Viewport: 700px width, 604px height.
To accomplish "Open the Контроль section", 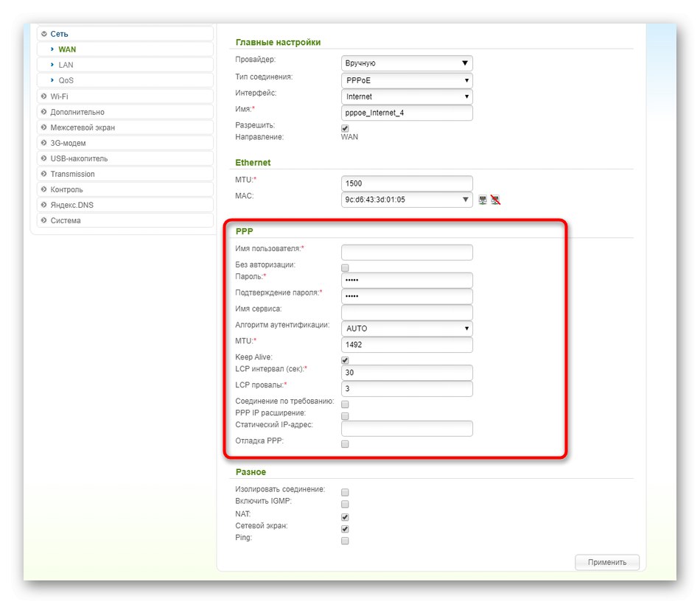I will (125, 190).
